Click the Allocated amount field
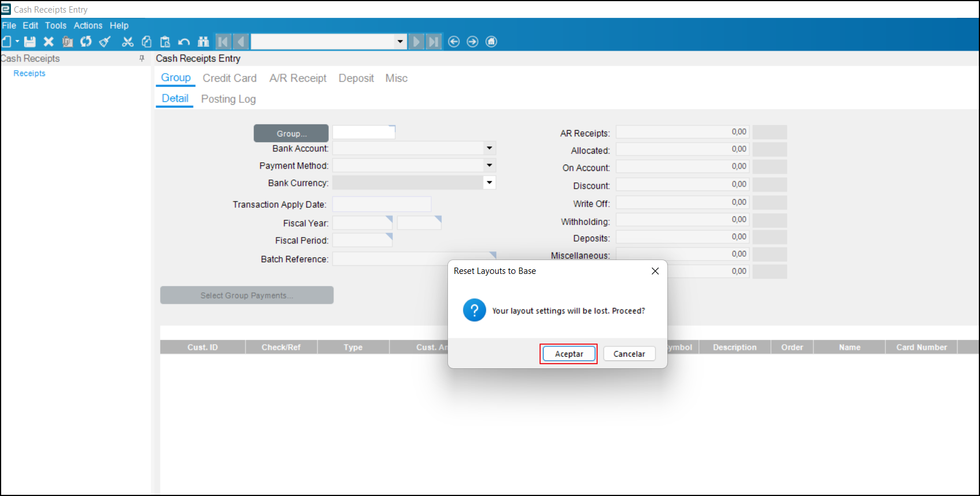This screenshot has width=980, height=496. [x=682, y=150]
